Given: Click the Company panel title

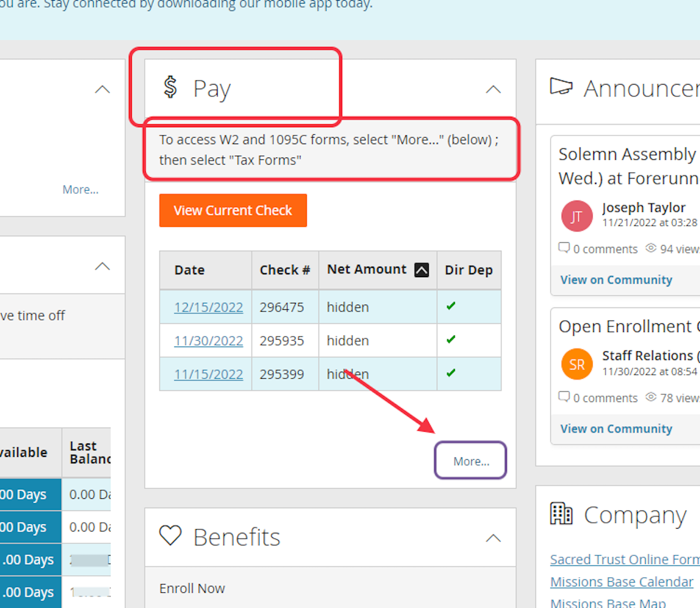Looking at the screenshot, I should 635,515.
